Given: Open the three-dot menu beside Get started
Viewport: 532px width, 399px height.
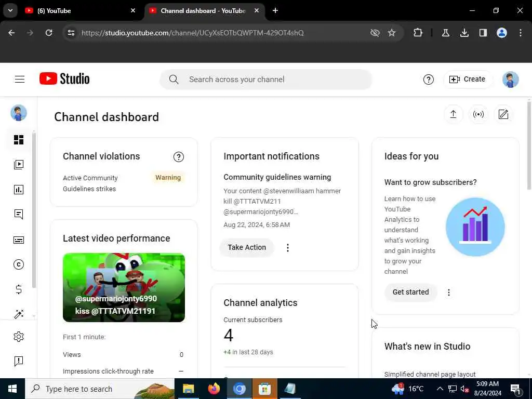Looking at the screenshot, I should click(449, 292).
